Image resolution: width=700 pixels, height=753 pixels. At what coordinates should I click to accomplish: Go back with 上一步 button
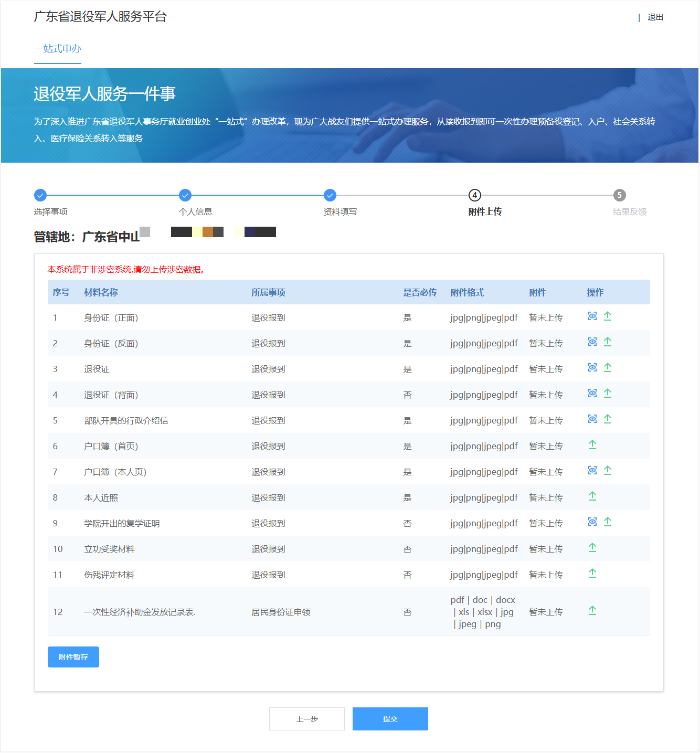[307, 719]
